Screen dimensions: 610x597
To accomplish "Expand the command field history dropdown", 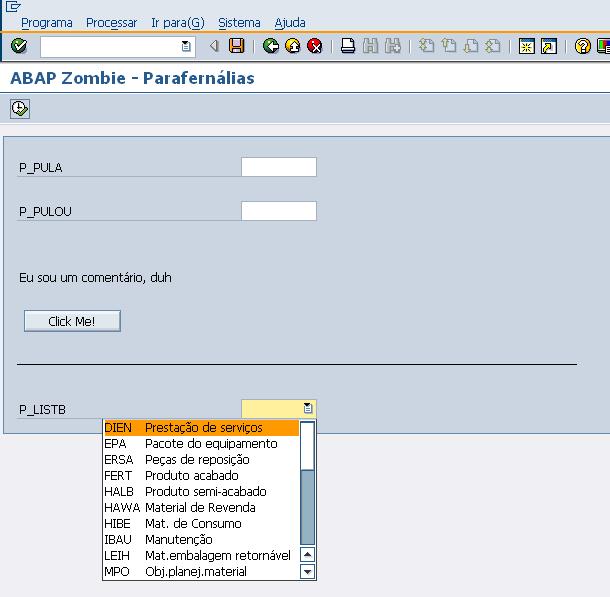I will coord(186,46).
